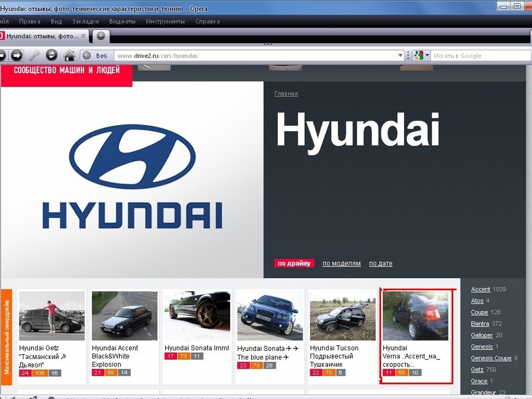Screen dimensions: 532x399
Task: Click the Сообщество машин и людей banner
Action: coord(66,75)
